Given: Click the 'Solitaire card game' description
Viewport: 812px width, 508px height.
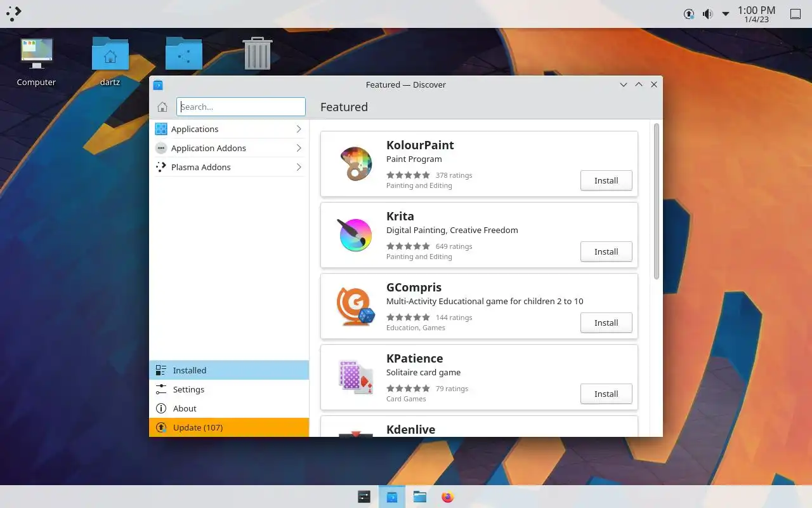Looking at the screenshot, I should (x=423, y=372).
